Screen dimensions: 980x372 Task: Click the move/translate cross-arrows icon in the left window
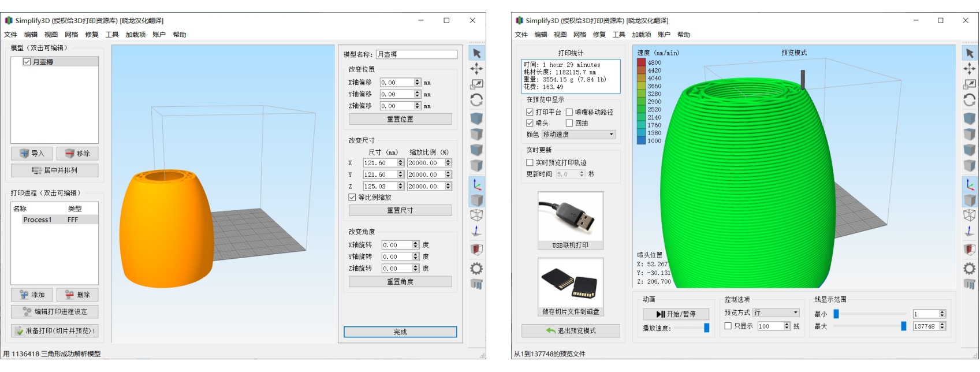click(476, 69)
